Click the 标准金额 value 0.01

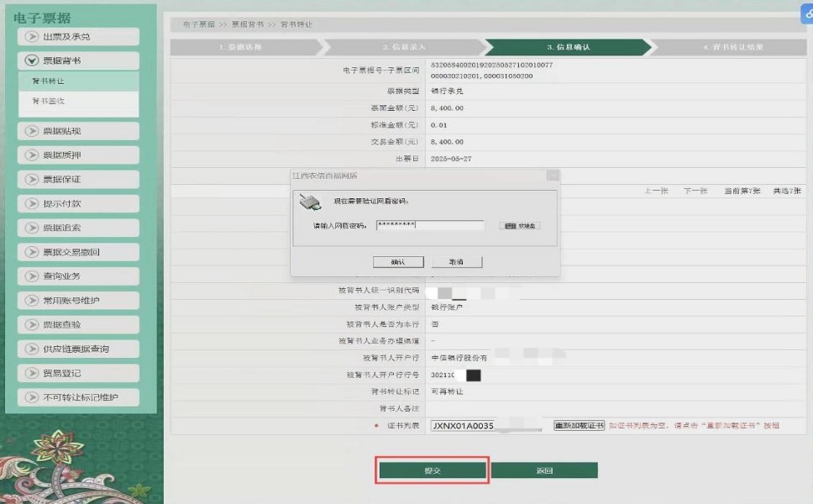[x=438, y=125]
